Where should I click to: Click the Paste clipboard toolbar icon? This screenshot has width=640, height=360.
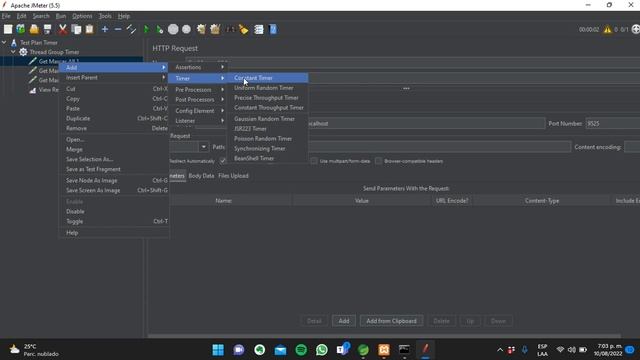(x=89, y=29)
